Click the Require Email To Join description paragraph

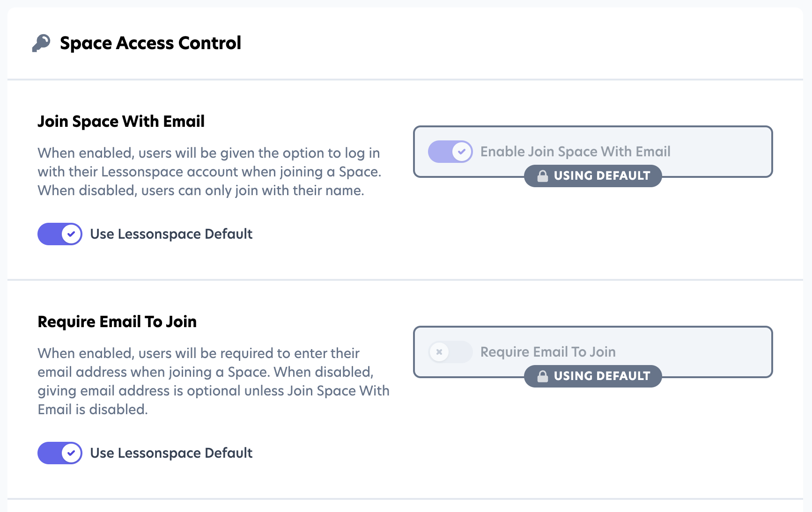[213, 381]
